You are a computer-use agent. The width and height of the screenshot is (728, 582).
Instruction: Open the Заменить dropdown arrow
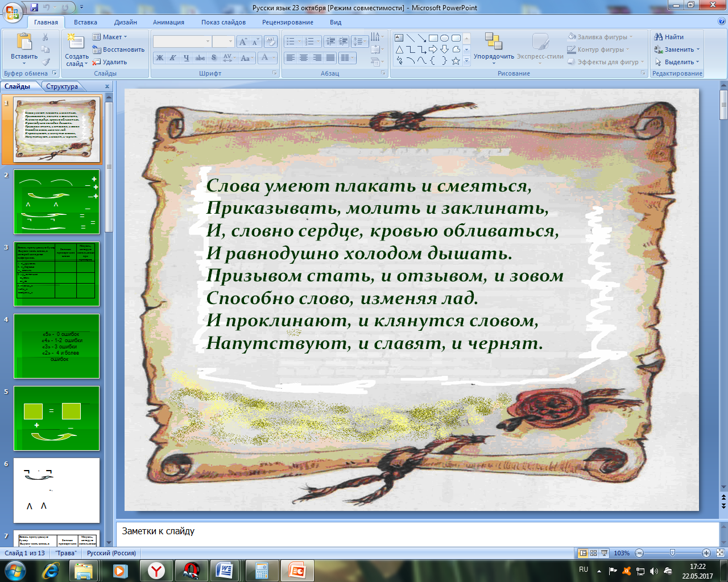698,49
